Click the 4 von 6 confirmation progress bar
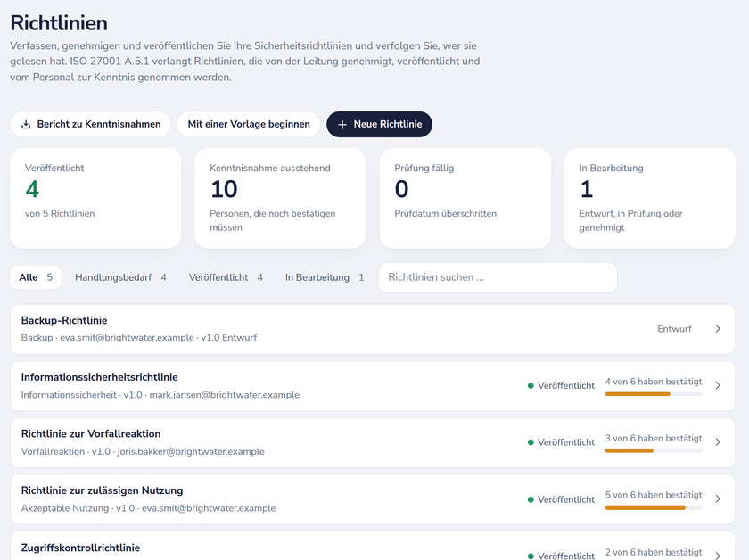 pyautogui.click(x=654, y=394)
